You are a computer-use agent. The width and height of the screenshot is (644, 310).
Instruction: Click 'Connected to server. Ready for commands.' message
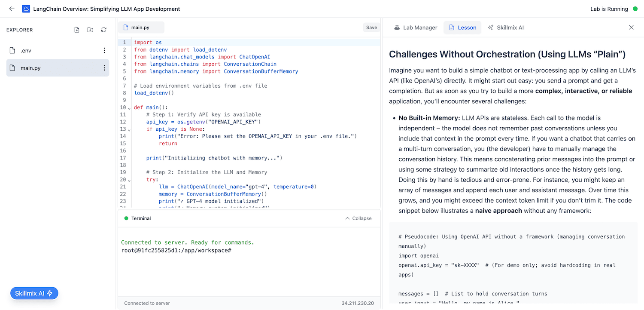pos(188,242)
